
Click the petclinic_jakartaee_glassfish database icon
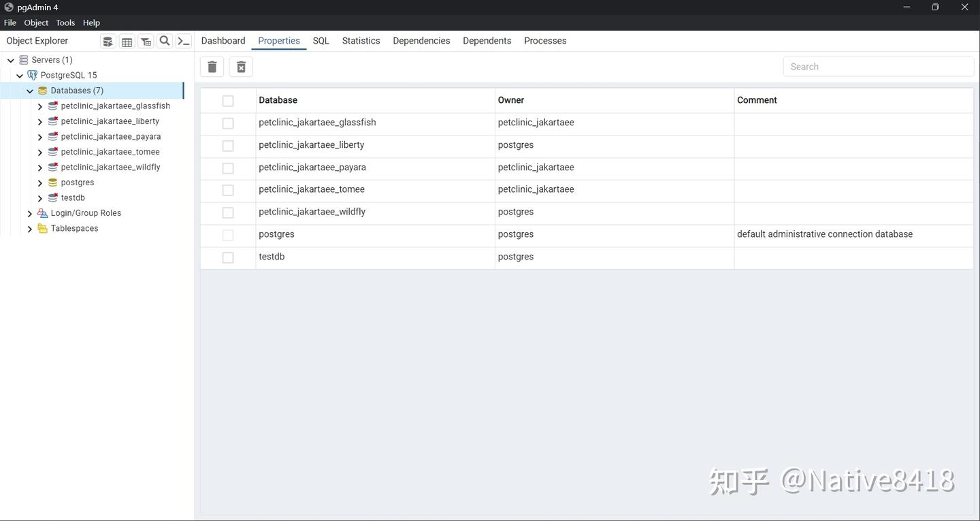click(53, 106)
